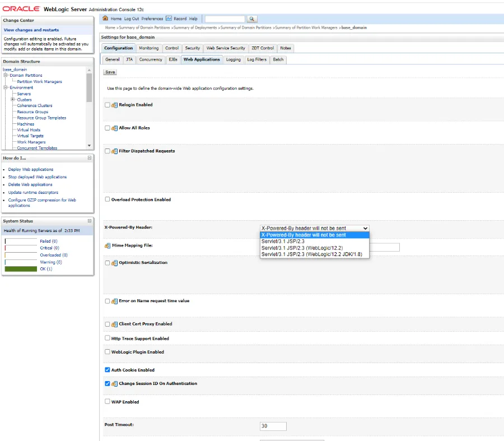Switch to the Security tab

pos(193,48)
